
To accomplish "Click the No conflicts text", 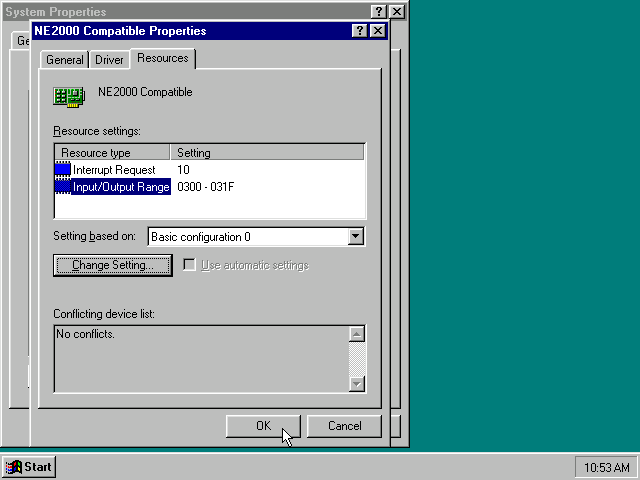I will [x=85, y=334].
